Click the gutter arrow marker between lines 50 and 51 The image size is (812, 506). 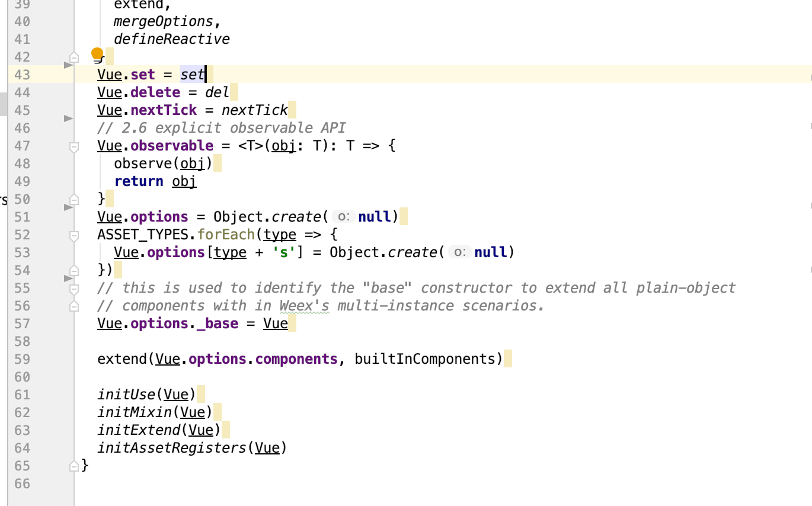coord(68,207)
